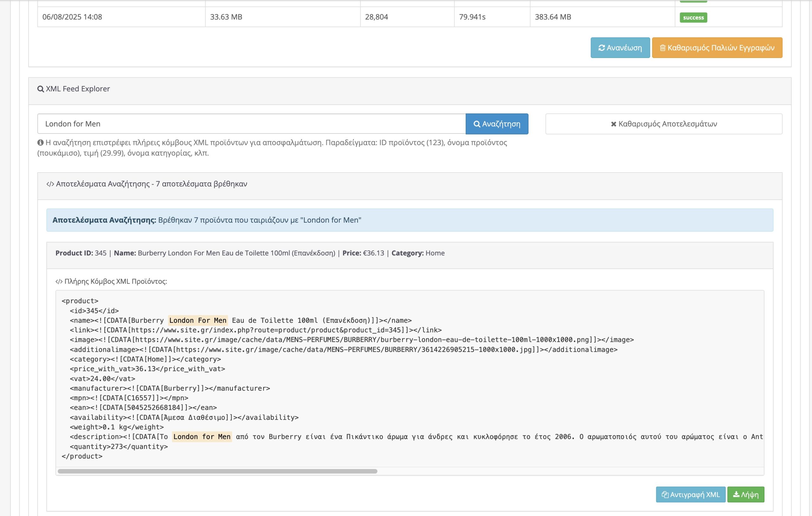This screenshot has height=516, width=812.
Task: Click the XML Feed Explorer panel title
Action: pyautogui.click(x=78, y=89)
